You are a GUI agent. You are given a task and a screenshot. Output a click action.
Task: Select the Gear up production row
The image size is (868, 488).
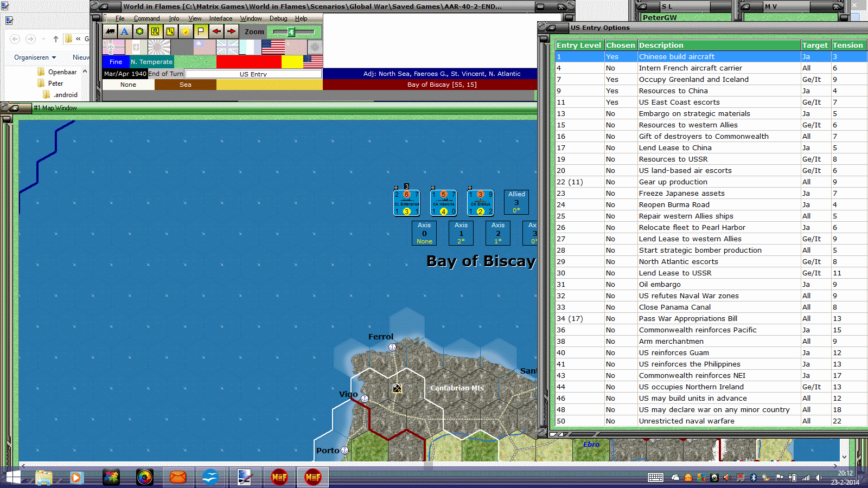(711, 182)
